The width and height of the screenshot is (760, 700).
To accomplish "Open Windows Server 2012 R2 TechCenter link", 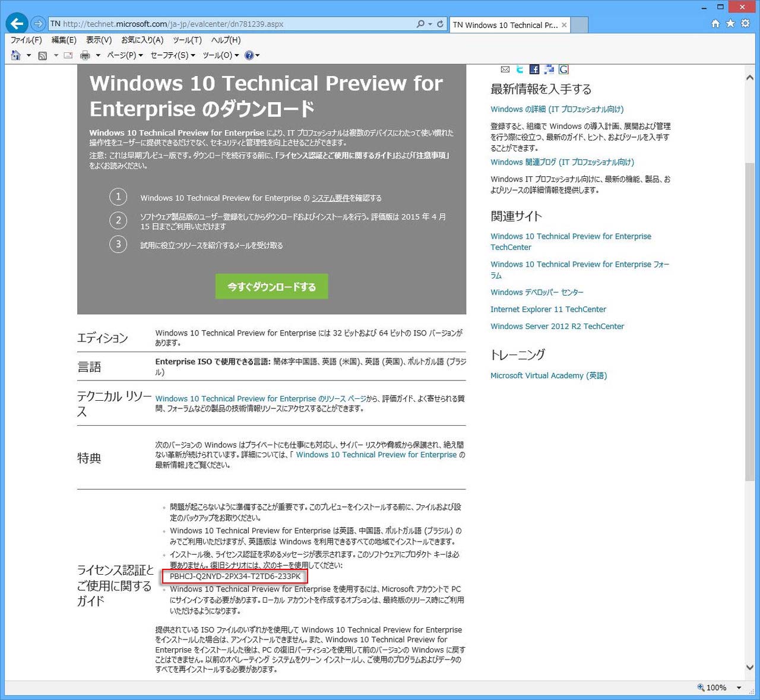I will tap(557, 326).
